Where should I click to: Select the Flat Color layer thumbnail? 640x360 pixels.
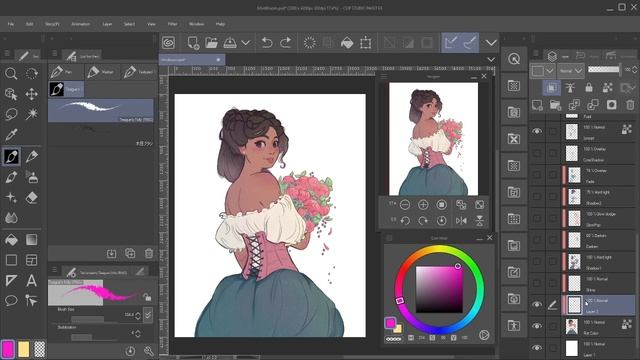[x=572, y=326]
